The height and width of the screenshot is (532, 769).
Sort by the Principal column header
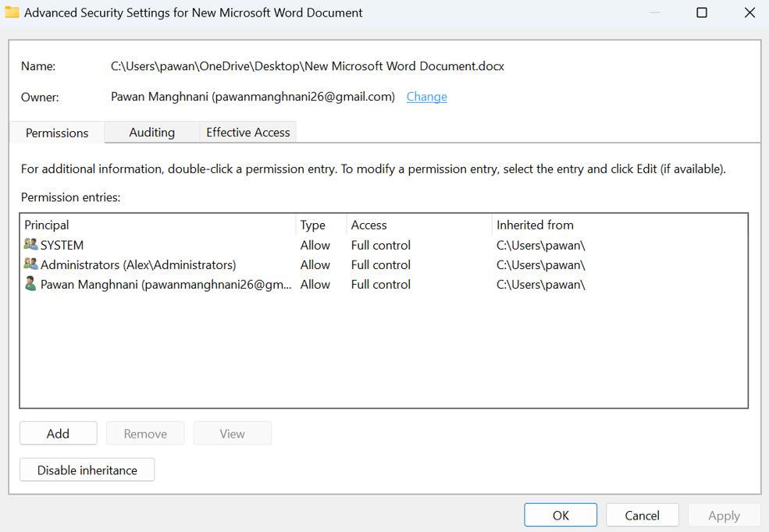(x=47, y=225)
